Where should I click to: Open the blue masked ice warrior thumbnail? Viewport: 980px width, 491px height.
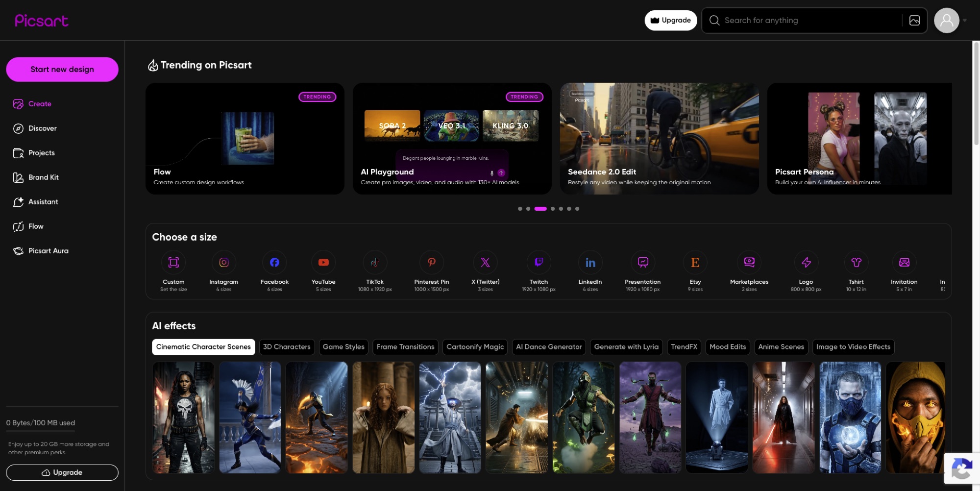coord(850,417)
